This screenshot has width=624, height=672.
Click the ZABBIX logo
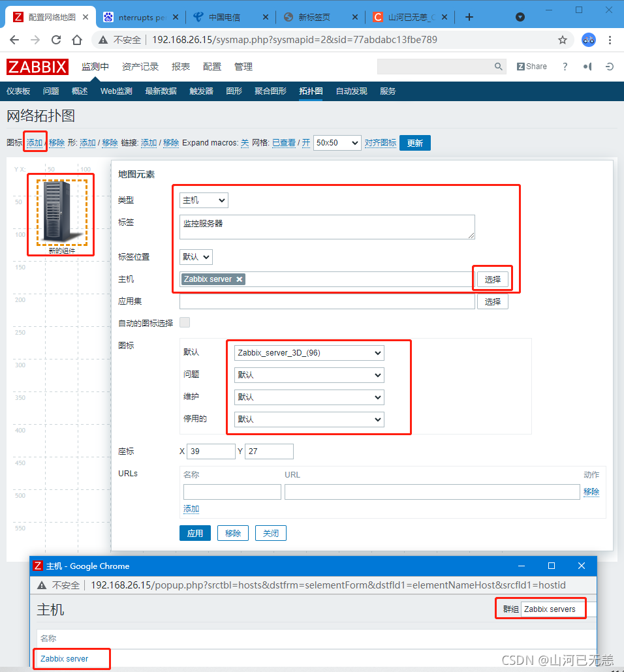(37, 67)
